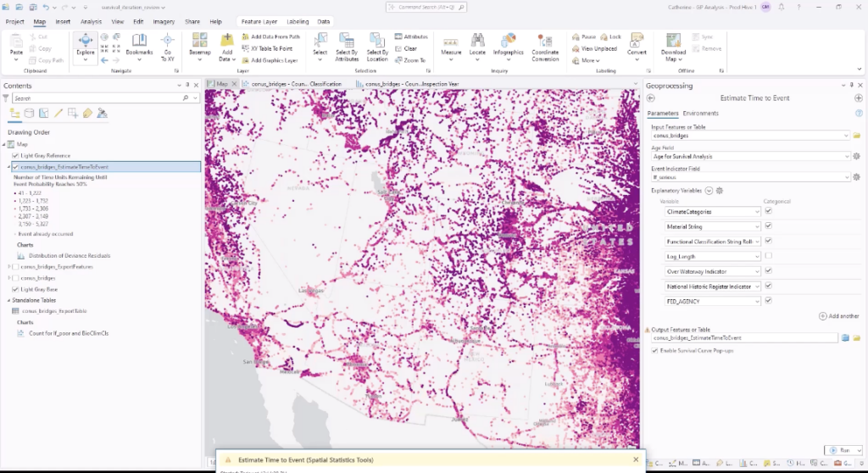
Task: Check Categorical for Log_Length
Action: 768,256
